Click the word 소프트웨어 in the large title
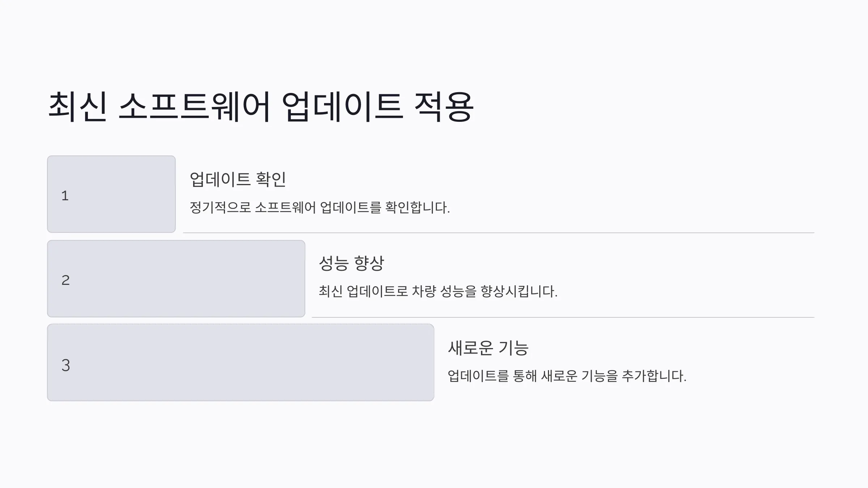The width and height of the screenshot is (868, 488). [x=194, y=106]
